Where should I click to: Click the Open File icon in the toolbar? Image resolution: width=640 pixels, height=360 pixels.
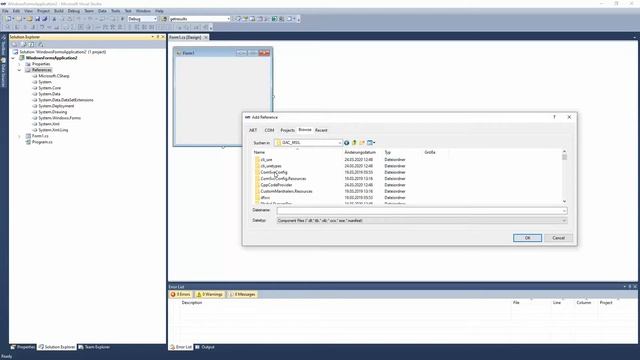point(29,19)
